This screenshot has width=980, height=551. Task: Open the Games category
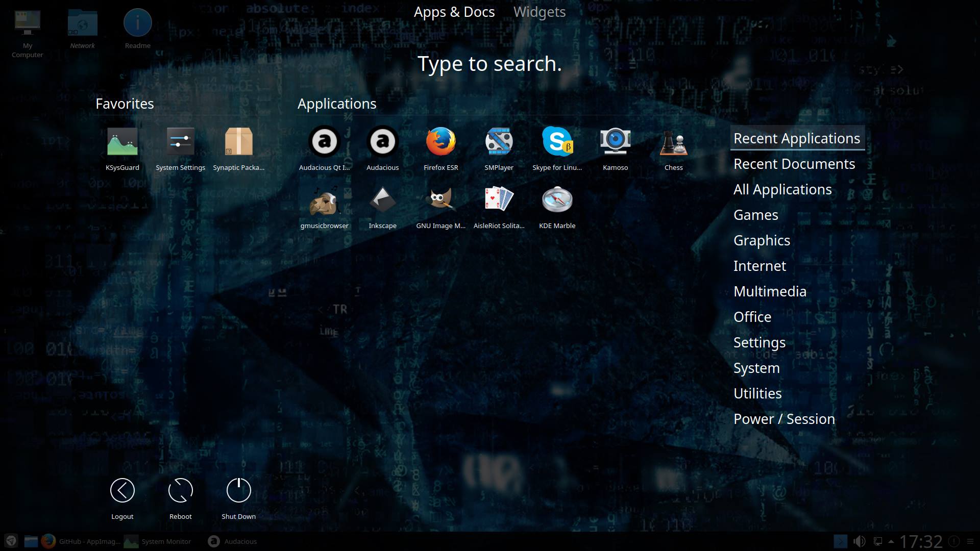coord(756,215)
